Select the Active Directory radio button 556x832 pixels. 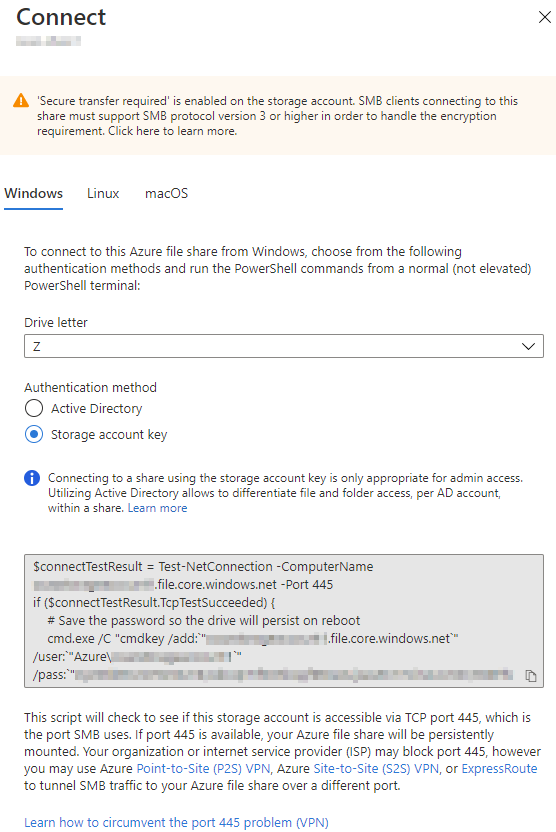tap(34, 409)
